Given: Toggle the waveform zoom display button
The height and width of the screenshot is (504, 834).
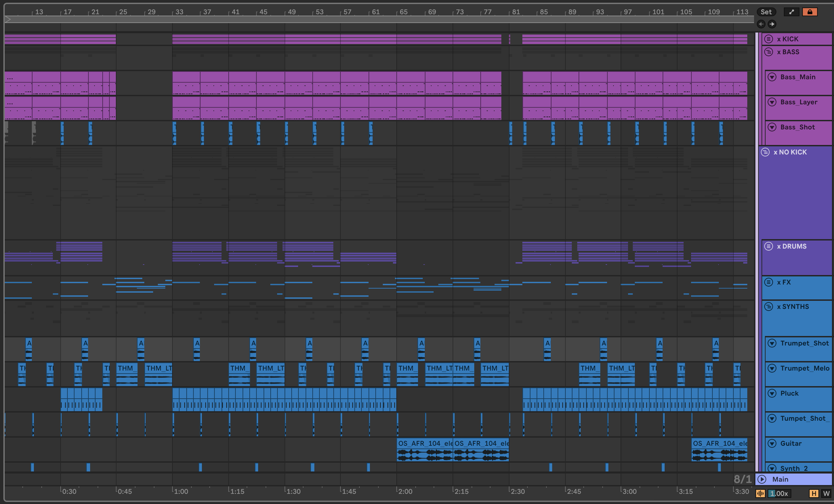Looking at the screenshot, I should coord(760,493).
